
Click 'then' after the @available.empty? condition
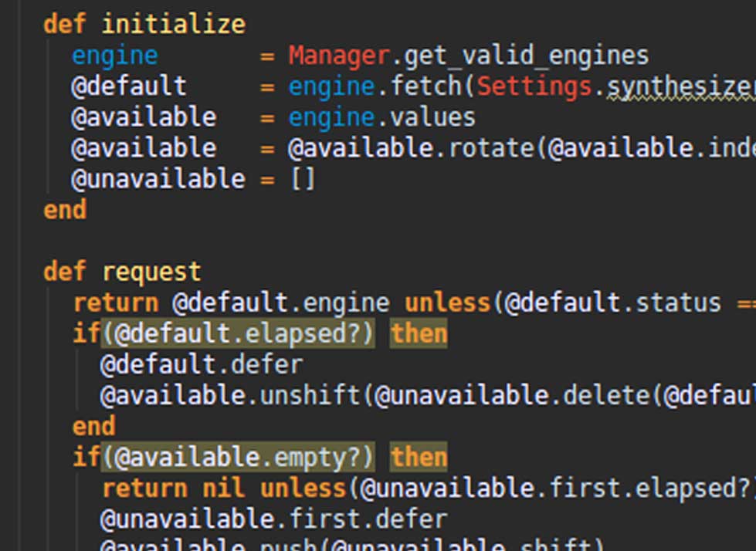point(419,457)
